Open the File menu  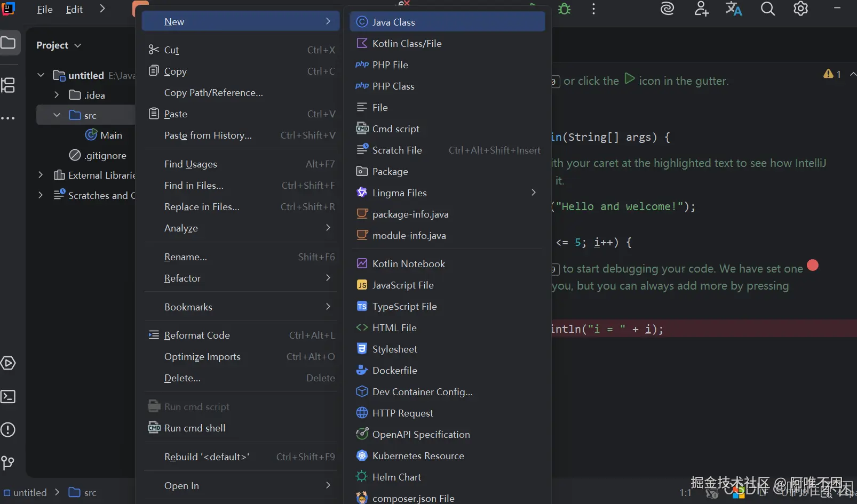[x=45, y=10]
